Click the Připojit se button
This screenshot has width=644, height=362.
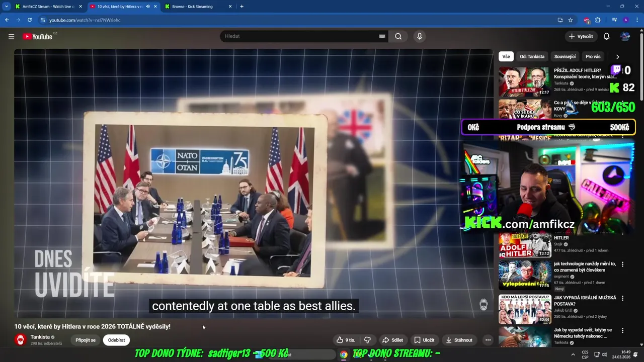coord(86,340)
